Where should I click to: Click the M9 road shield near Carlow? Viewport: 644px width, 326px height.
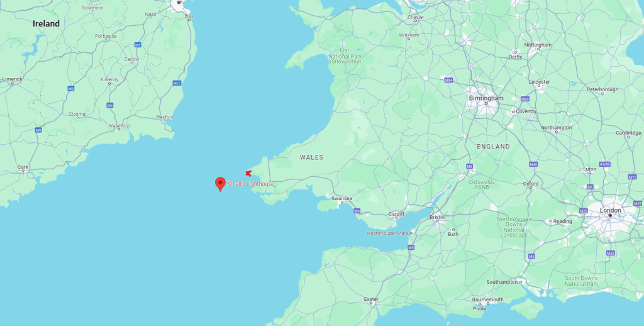(x=138, y=45)
